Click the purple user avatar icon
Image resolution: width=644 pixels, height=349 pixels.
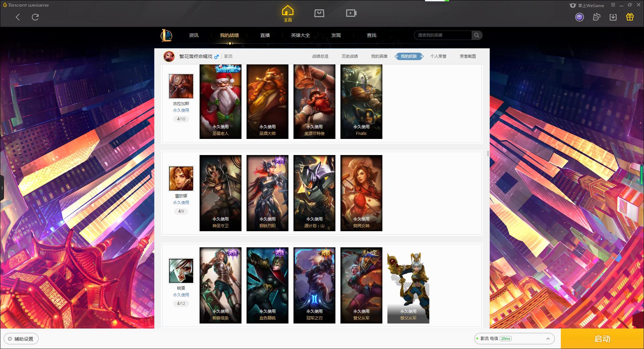pos(579,17)
